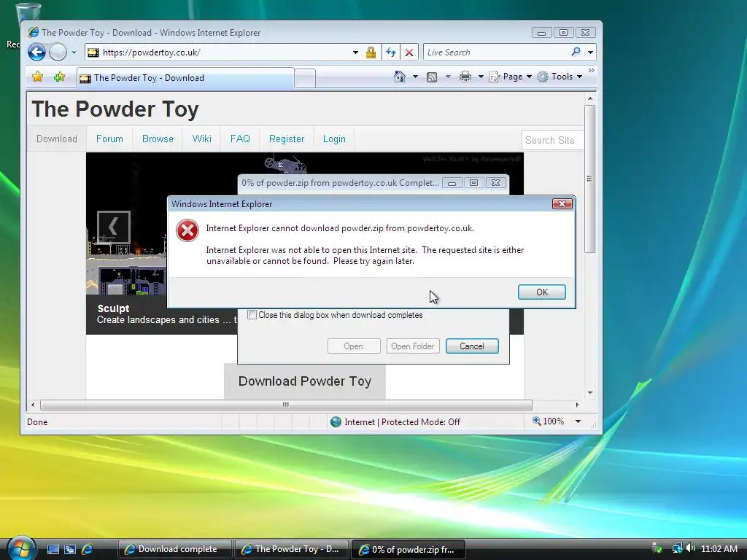This screenshot has height=560, width=747.
Task: Click the Print toolbar icon
Action: coord(465,77)
